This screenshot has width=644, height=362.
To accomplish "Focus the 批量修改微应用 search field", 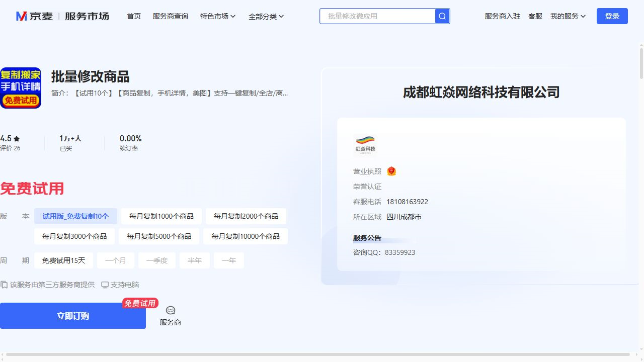I will [377, 16].
